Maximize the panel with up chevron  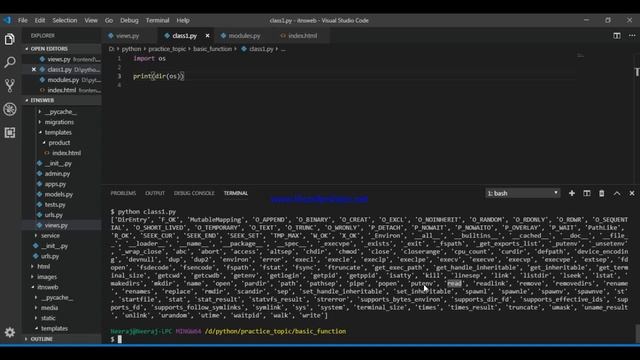coord(617,193)
